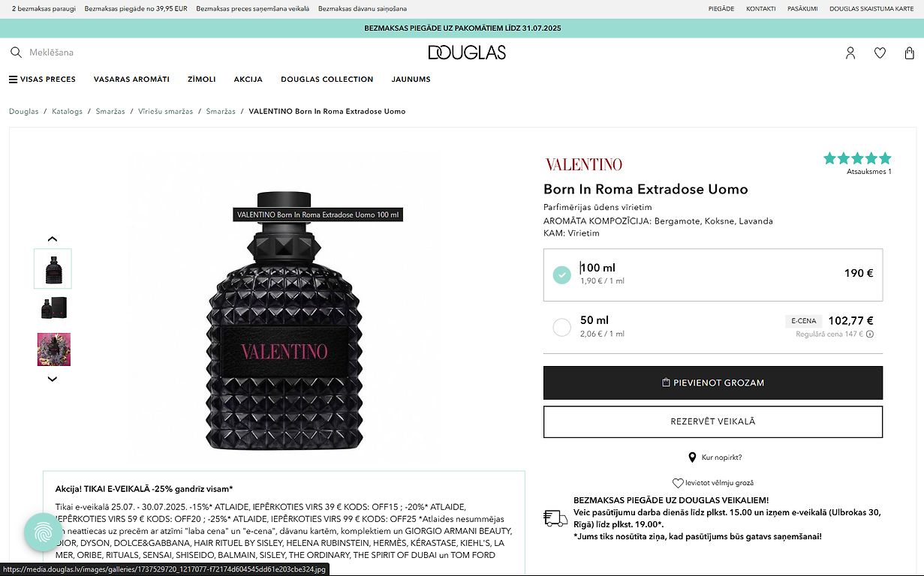This screenshot has width=924, height=576.
Task: Select the 100 ml size option
Action: [713, 274]
